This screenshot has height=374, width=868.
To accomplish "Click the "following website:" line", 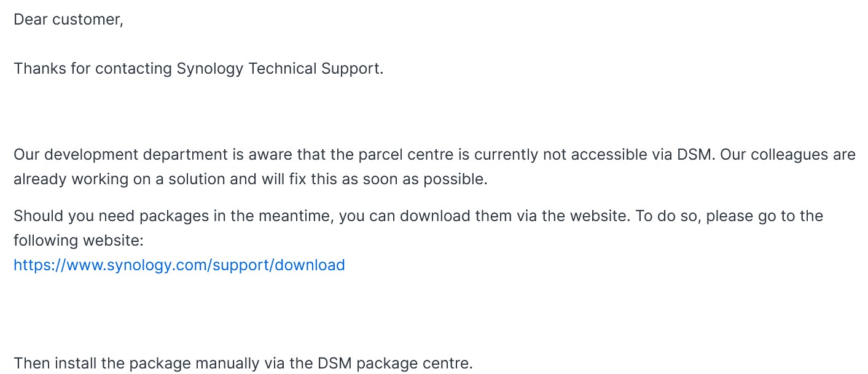I will pos(79,240).
